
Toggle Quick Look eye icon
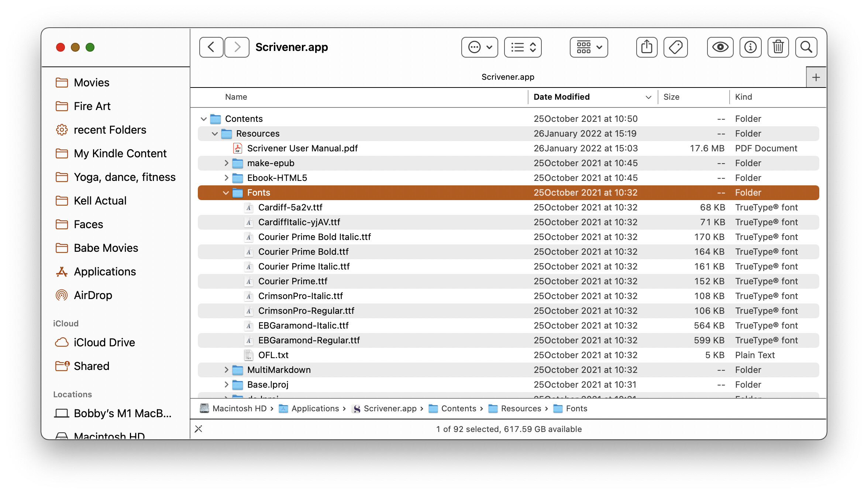[x=720, y=47]
